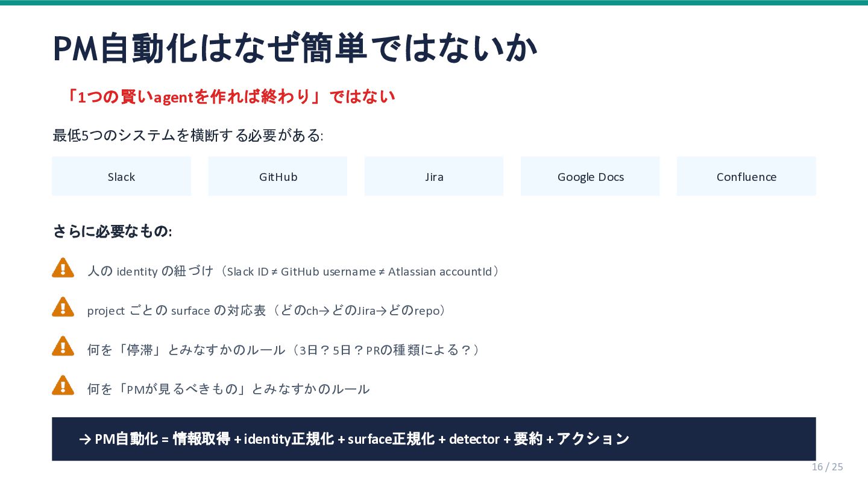The width and height of the screenshot is (868, 489).
Task: Click the slide title 「PM自動化はなぜ簡単ではないか」
Action: click(x=294, y=49)
